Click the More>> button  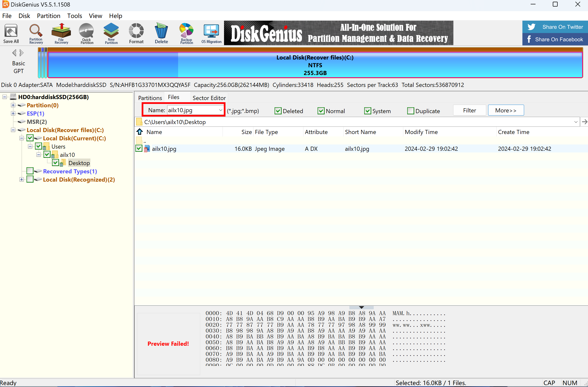[x=505, y=110]
